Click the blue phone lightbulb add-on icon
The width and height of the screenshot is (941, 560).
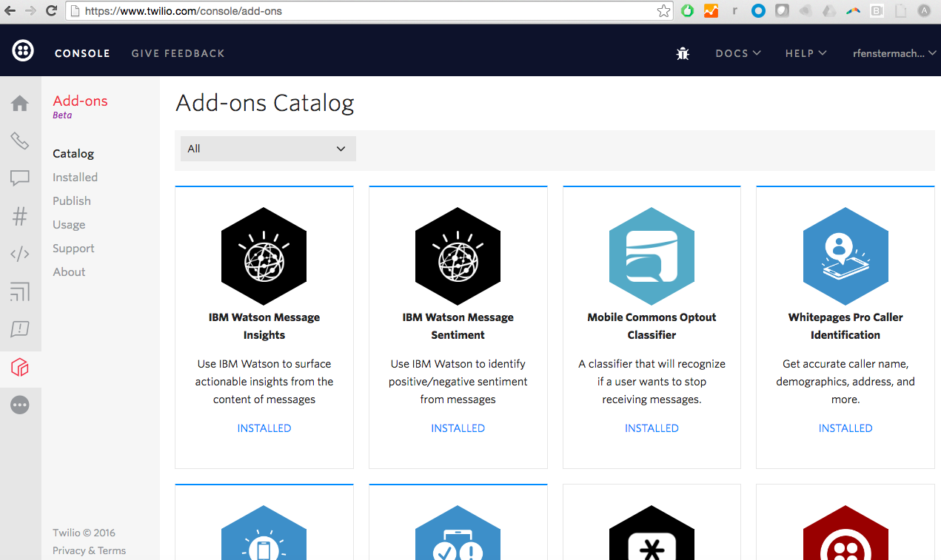(x=264, y=533)
